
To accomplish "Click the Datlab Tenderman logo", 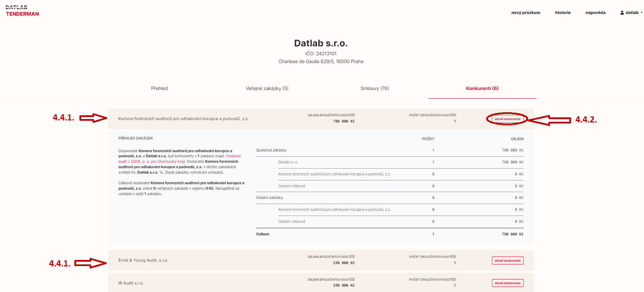I will (22, 11).
